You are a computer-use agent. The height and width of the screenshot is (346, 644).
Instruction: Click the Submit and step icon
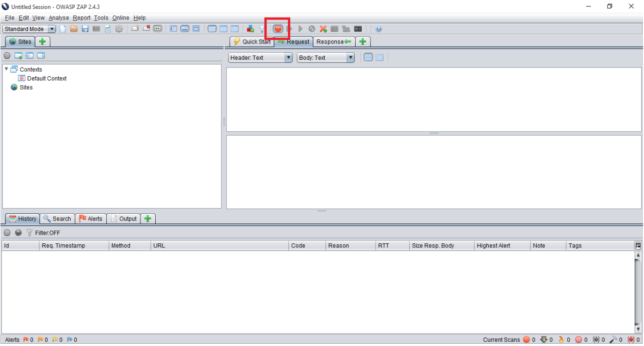(x=290, y=29)
